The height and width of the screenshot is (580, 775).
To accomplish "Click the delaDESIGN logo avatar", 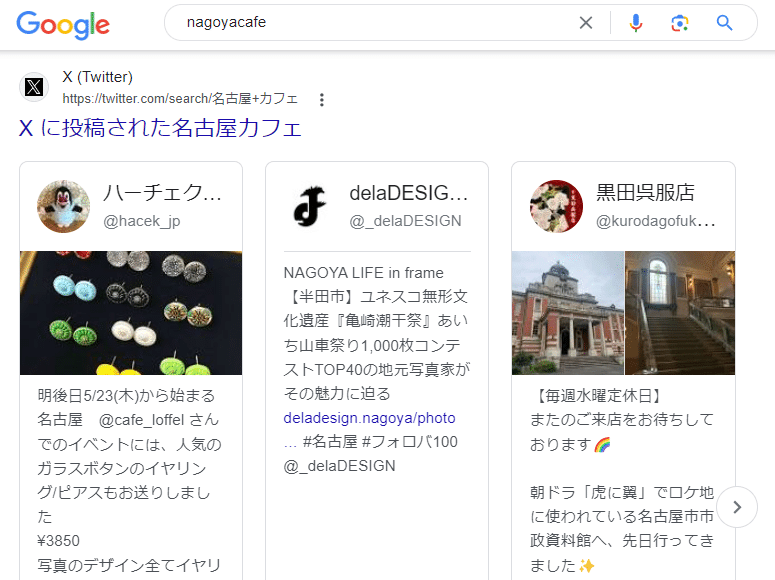I will (309, 206).
